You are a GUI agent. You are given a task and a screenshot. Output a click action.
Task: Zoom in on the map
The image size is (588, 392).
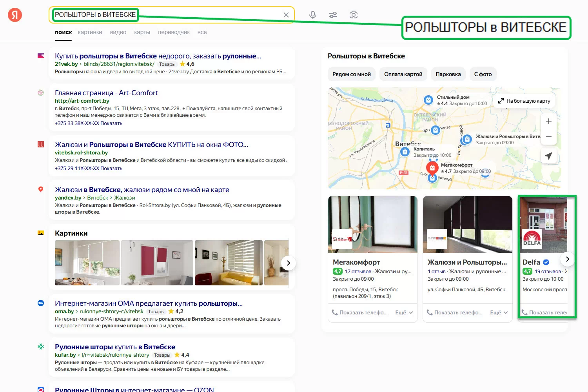point(548,121)
